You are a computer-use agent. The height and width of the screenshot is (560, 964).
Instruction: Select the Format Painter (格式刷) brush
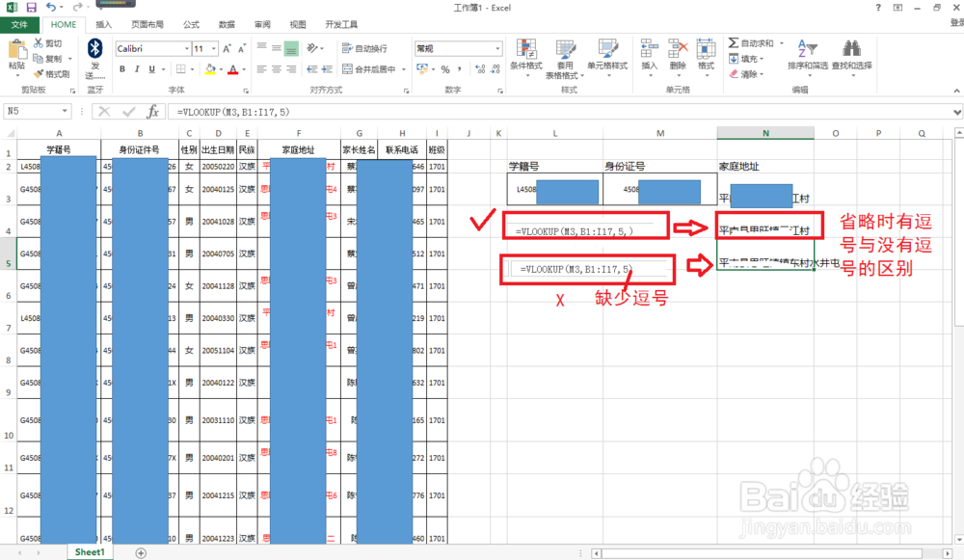(x=39, y=74)
